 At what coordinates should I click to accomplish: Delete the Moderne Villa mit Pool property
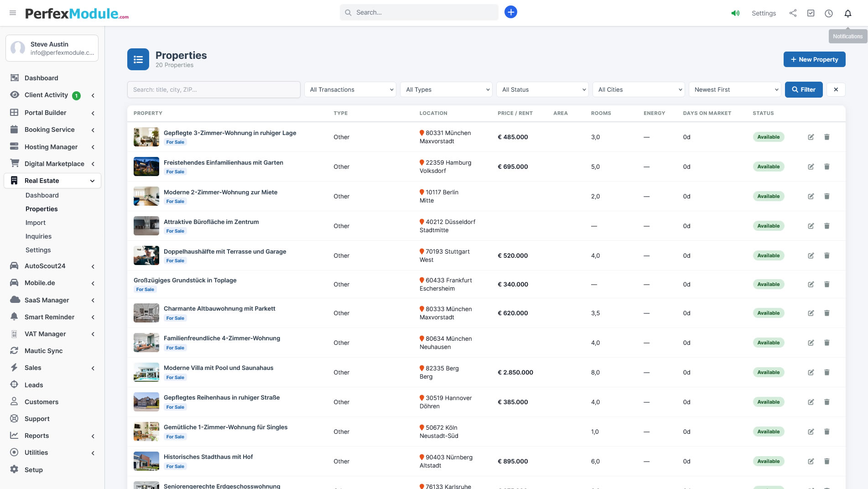(826, 373)
